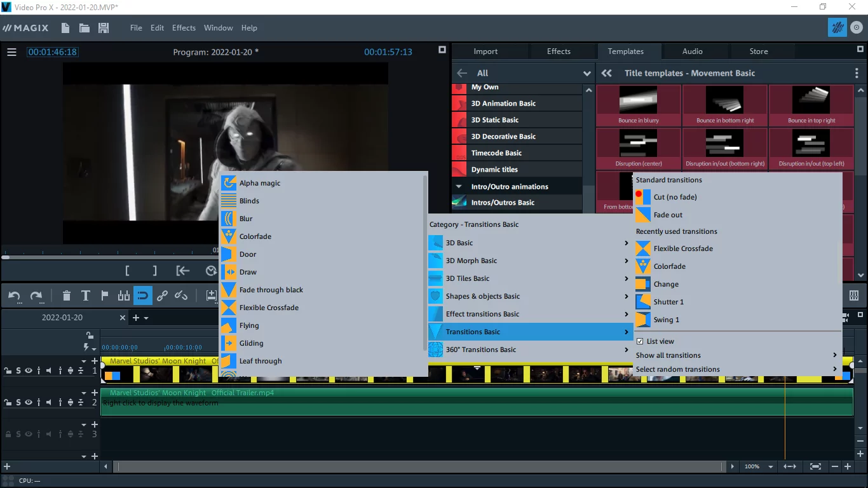Select the Dynamic titles category
Viewport: 868px width, 488px height.
(517, 170)
